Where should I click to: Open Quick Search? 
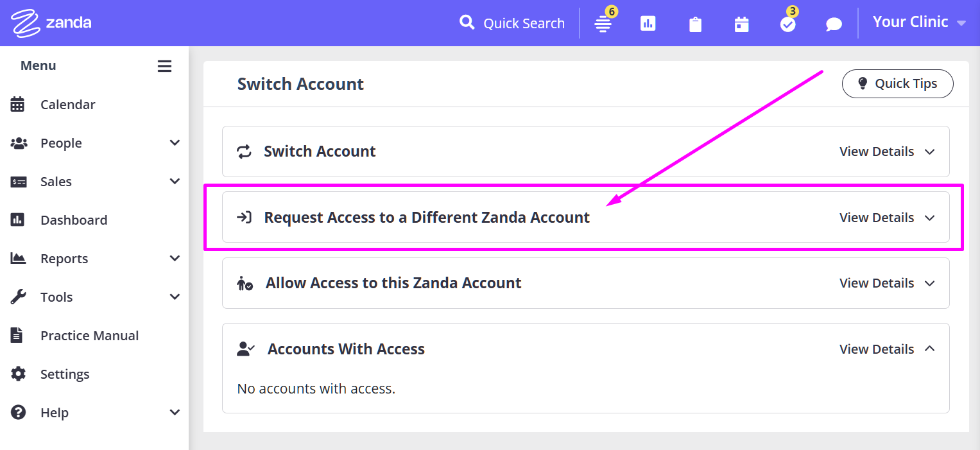(x=512, y=23)
